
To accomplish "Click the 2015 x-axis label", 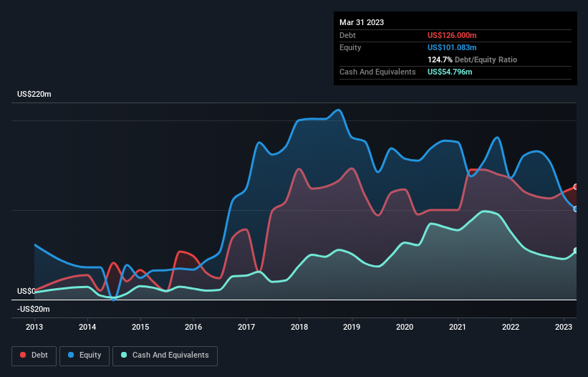I will coord(140,327).
